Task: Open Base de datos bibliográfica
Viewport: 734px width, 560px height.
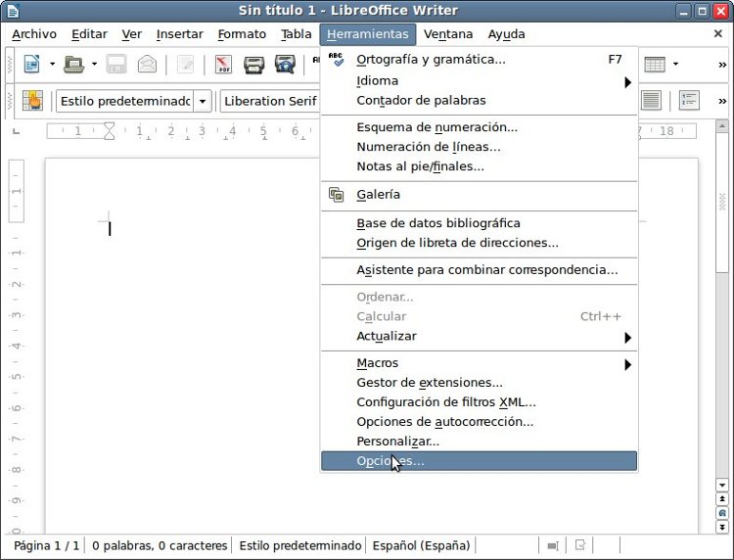Action: [x=479, y=223]
